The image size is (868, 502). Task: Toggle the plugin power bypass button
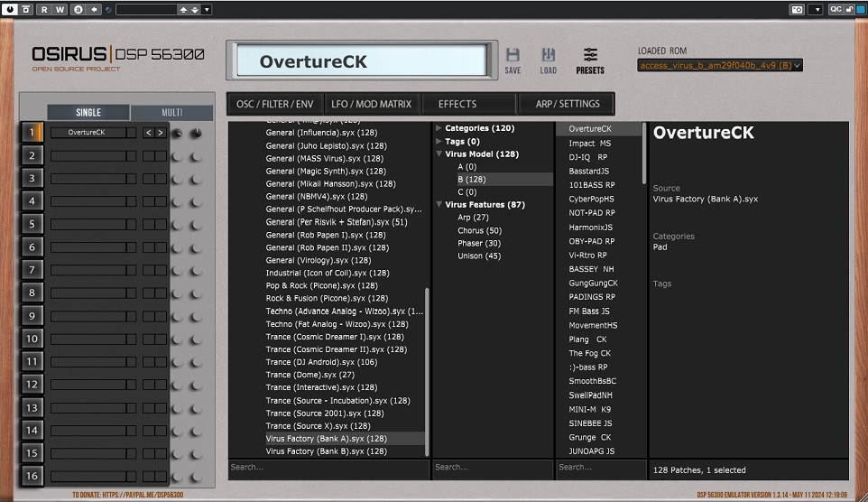point(9,9)
